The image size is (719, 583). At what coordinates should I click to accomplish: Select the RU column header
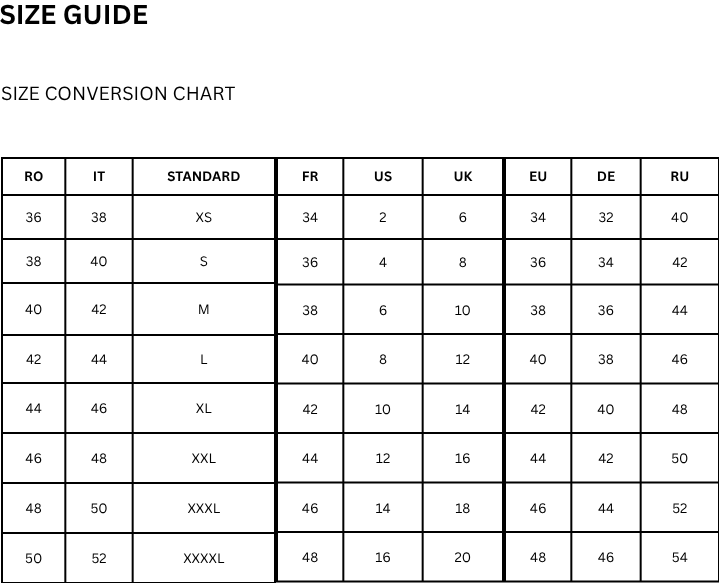click(x=680, y=176)
